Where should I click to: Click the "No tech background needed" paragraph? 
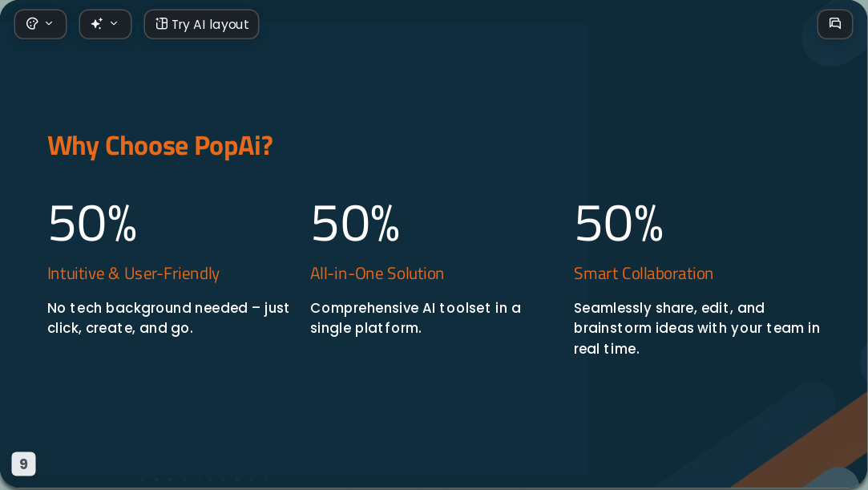[168, 318]
